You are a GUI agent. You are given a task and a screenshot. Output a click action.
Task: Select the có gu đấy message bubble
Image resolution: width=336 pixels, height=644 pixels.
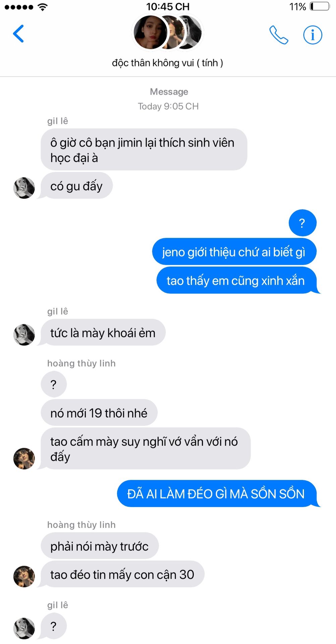coord(76,186)
